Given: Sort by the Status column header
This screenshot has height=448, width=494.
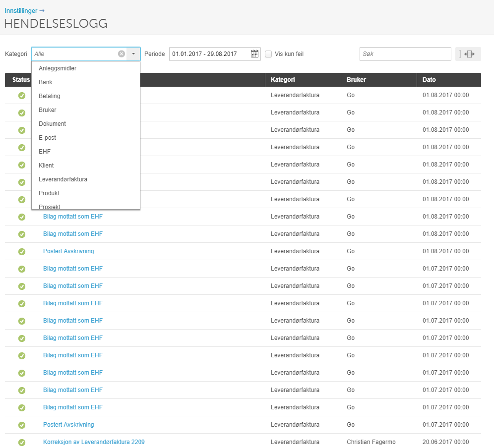Looking at the screenshot, I should click(x=21, y=80).
